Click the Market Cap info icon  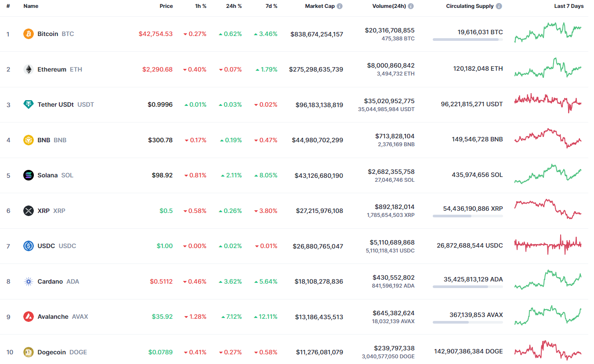[x=340, y=6]
